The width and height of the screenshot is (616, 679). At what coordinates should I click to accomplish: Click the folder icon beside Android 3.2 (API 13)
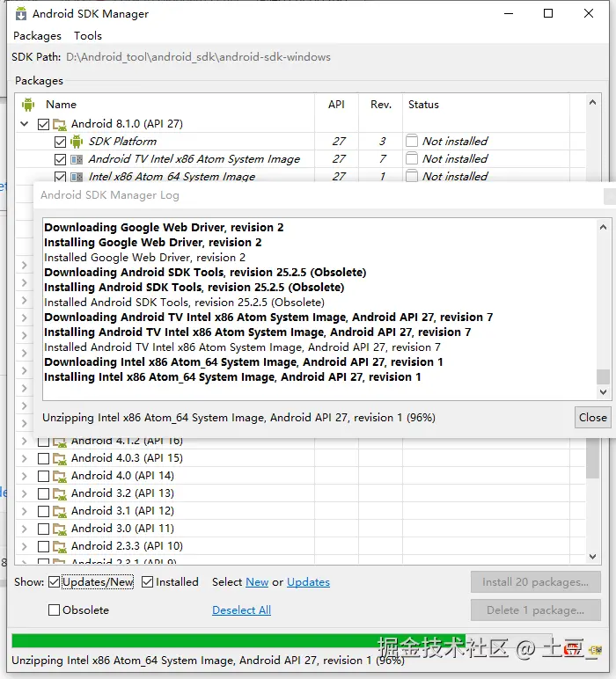(59, 493)
